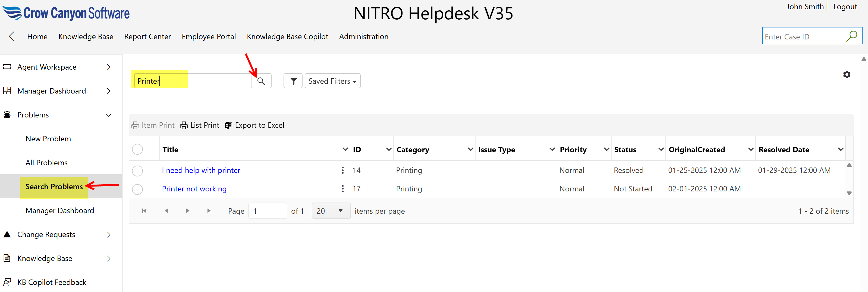This screenshot has width=868, height=292.
Task: Go to the last page of results
Action: coord(209,211)
